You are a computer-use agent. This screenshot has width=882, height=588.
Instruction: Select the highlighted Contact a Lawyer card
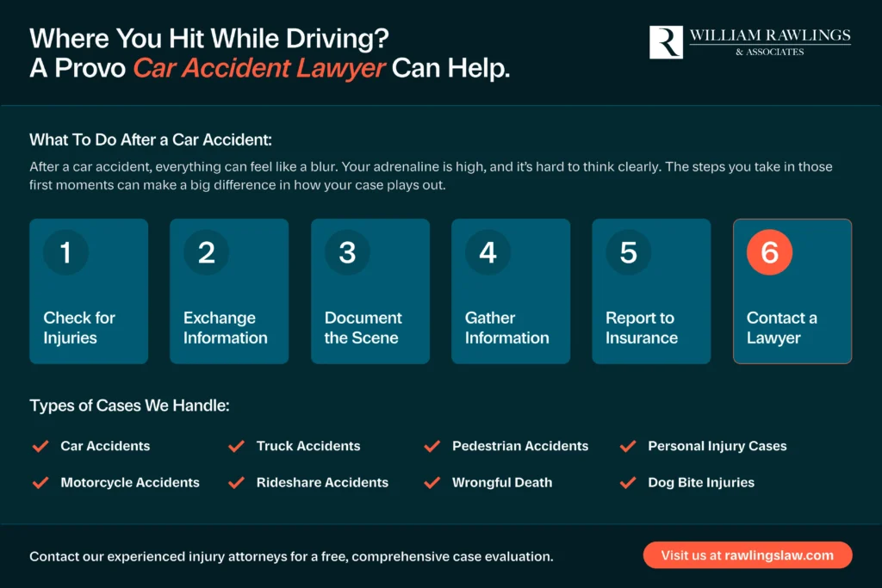(x=792, y=290)
